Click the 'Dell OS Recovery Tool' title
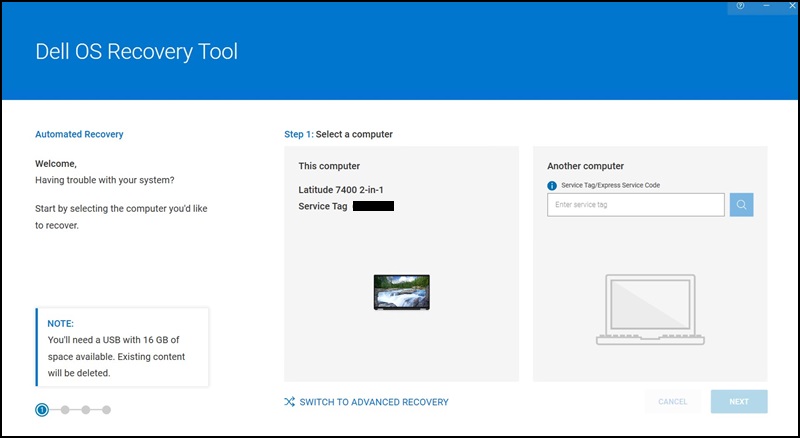This screenshot has width=800, height=438. [x=137, y=52]
